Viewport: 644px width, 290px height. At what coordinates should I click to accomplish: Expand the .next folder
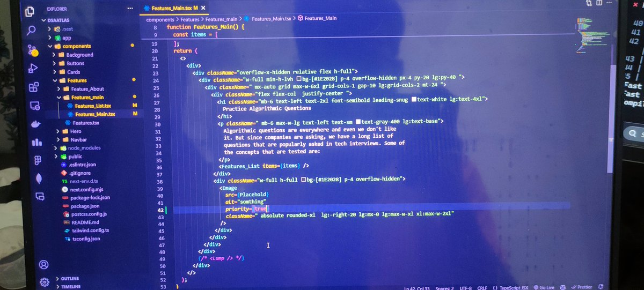pos(50,29)
